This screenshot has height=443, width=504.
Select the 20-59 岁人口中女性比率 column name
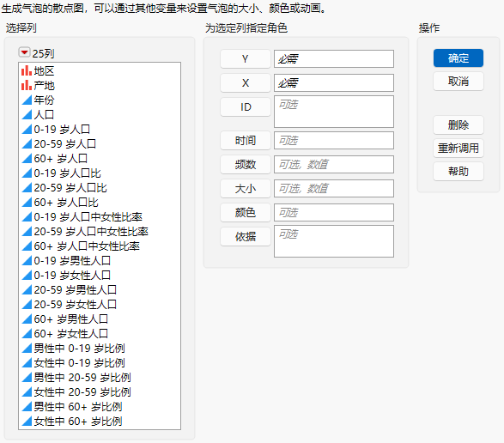point(91,232)
